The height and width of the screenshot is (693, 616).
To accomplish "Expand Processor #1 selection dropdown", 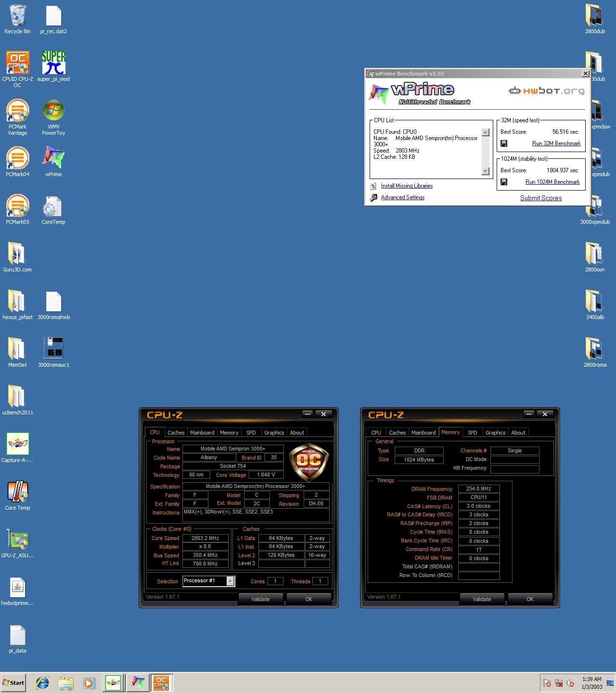I will [231, 581].
